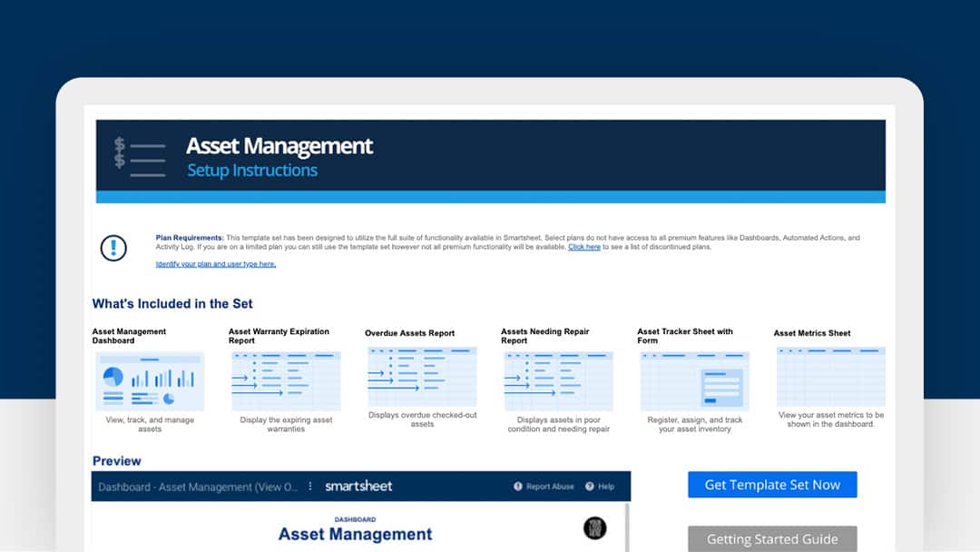Click the smartsheet logo in the preview bar

coord(359,486)
